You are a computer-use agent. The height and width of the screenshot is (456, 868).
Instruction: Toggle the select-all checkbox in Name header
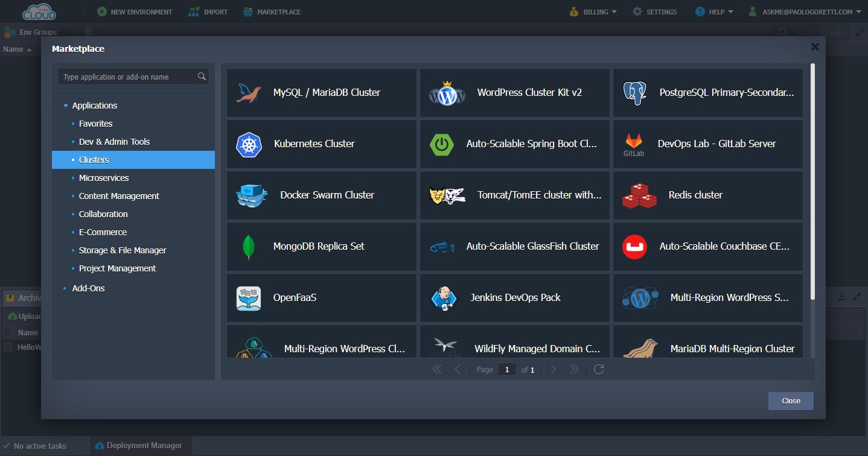point(9,332)
